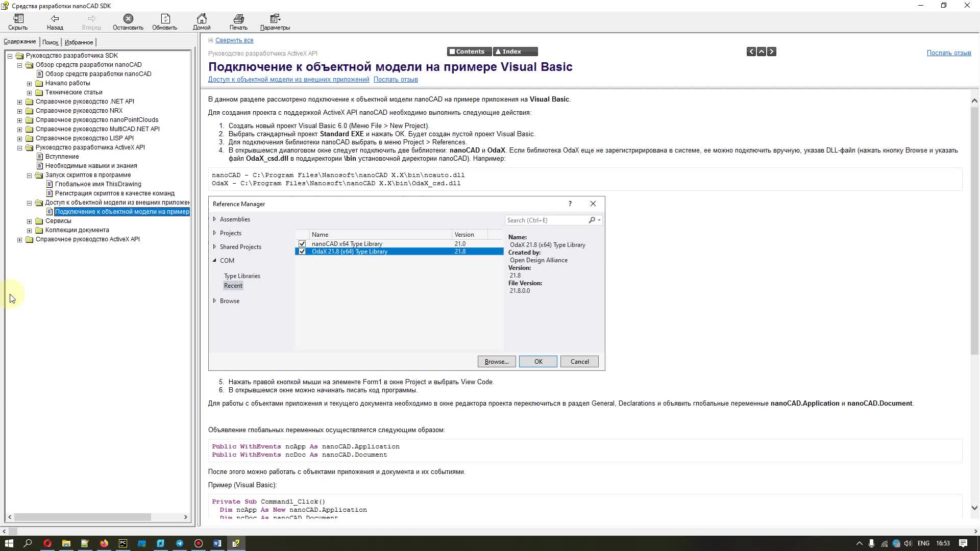
Task: Click Послать отзыв link under the title
Action: [x=396, y=80]
